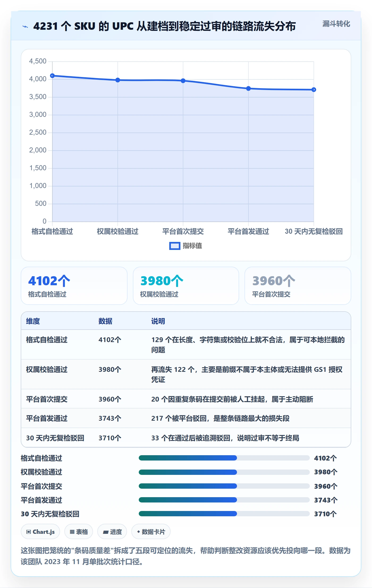Click the 漏斗转化 label in header

click(x=336, y=24)
